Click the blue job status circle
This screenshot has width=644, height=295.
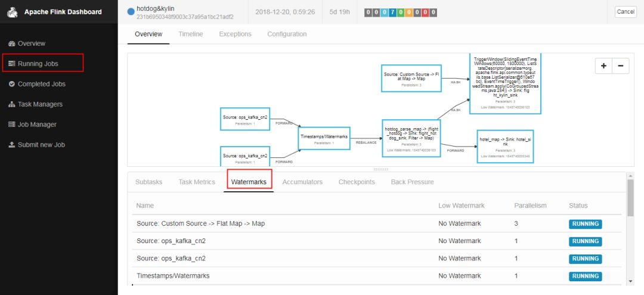[x=131, y=12]
